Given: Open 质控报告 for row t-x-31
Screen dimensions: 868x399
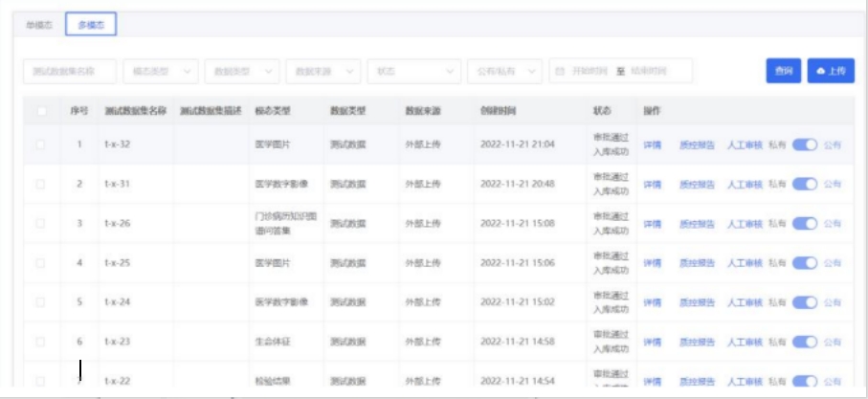Looking at the screenshot, I should (x=697, y=184).
